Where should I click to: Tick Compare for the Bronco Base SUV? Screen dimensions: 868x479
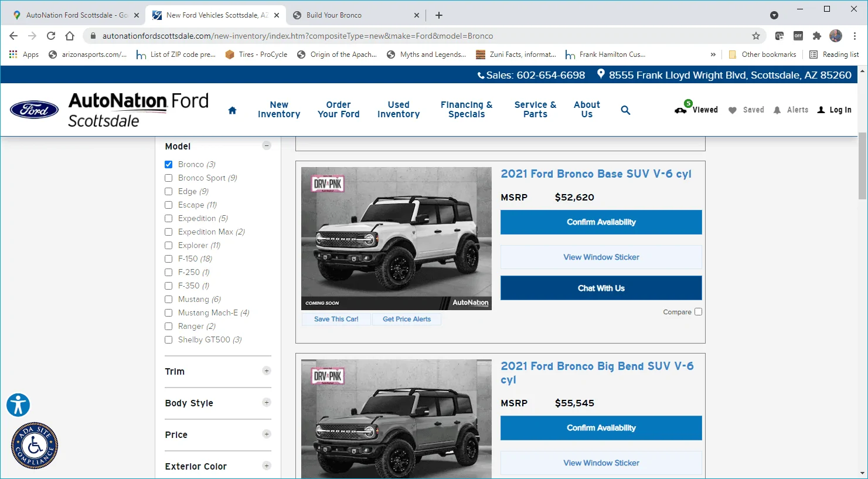[x=698, y=312]
